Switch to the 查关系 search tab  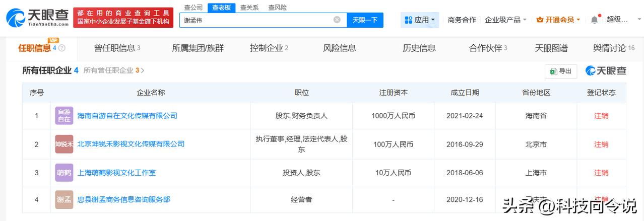pyautogui.click(x=249, y=7)
